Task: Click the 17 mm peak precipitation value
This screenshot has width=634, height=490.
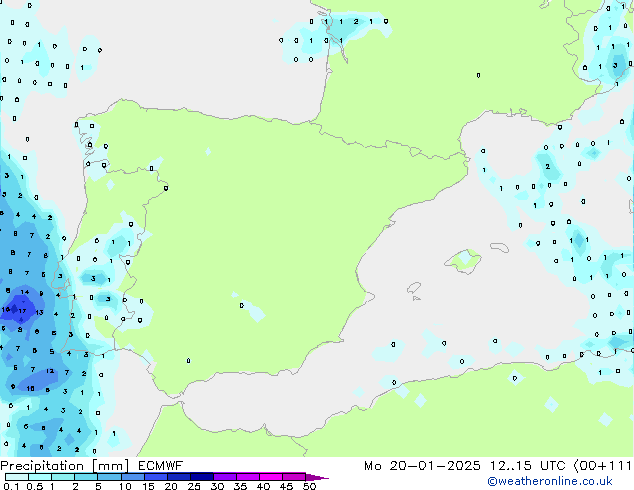Action: [22, 311]
